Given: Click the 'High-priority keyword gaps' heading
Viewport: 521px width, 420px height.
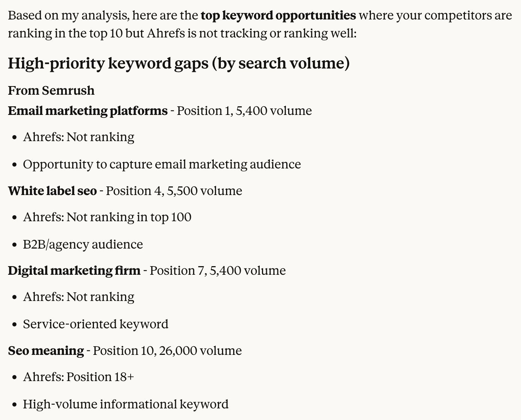Looking at the screenshot, I should [x=179, y=63].
